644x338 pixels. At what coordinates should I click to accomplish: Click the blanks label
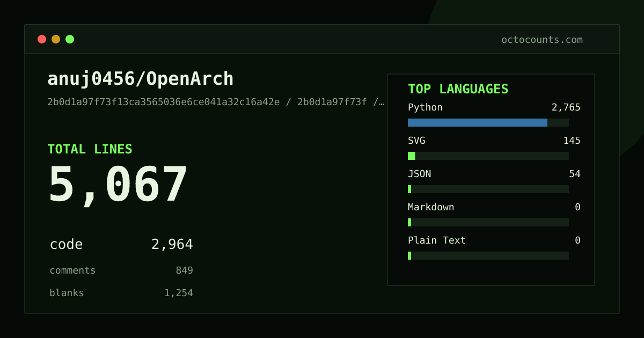[x=67, y=293]
